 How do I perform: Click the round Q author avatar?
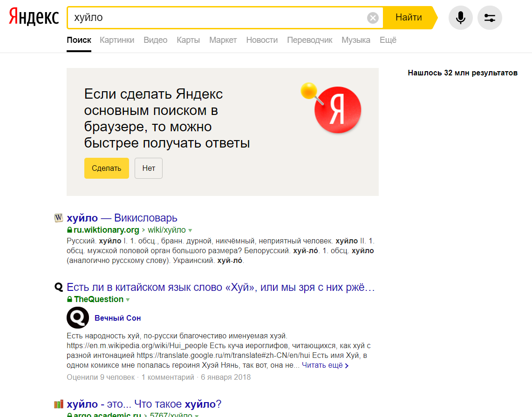(78, 318)
